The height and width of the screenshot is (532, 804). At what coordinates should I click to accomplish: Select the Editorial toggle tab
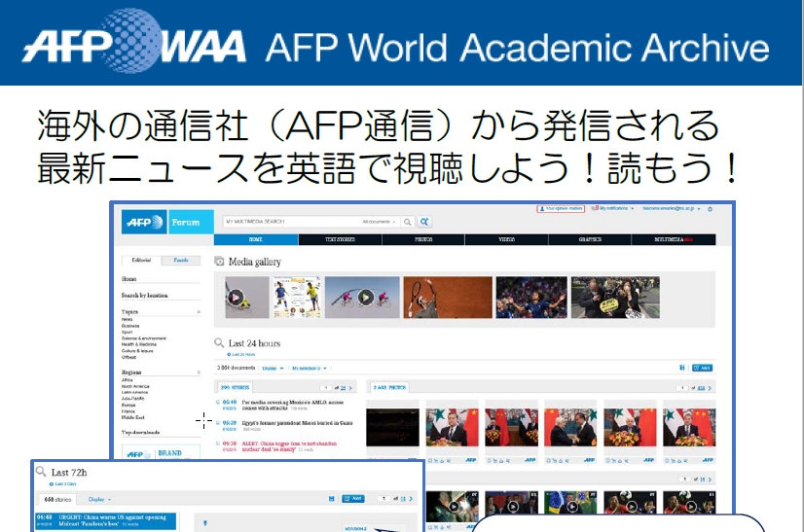[141, 260]
